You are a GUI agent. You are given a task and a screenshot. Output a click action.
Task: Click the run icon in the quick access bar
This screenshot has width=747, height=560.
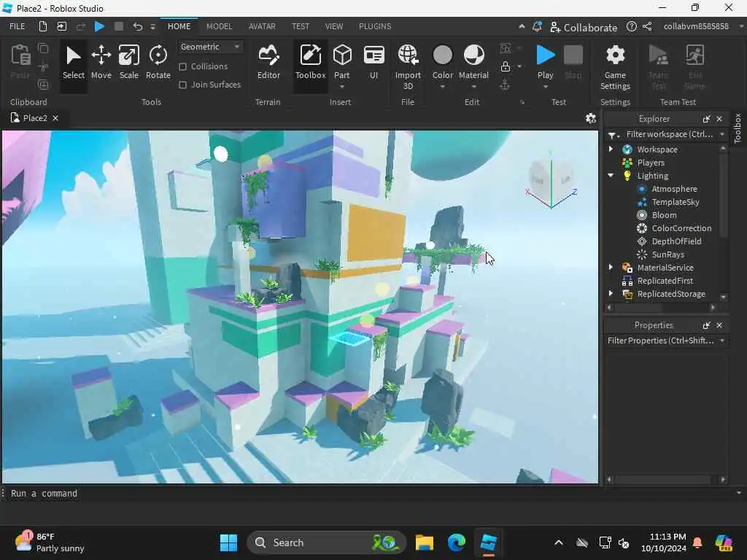tap(99, 27)
